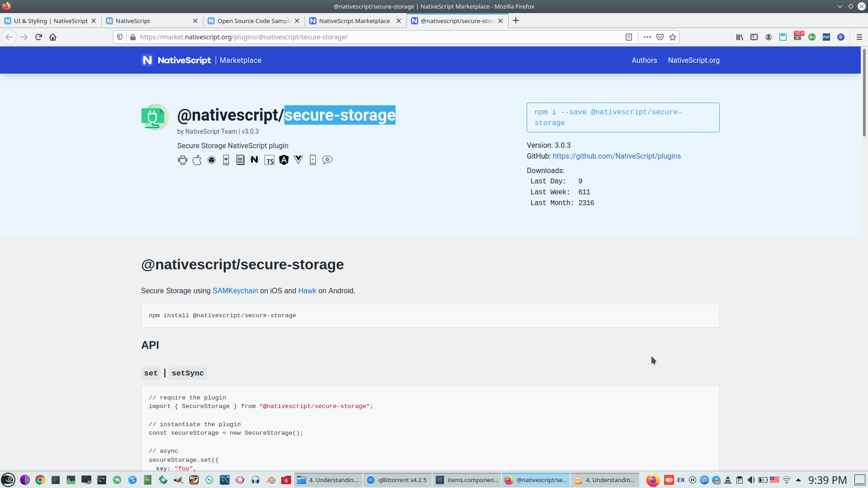The image size is (868, 488).
Task: Click the Vue badge icon
Action: click(298, 160)
